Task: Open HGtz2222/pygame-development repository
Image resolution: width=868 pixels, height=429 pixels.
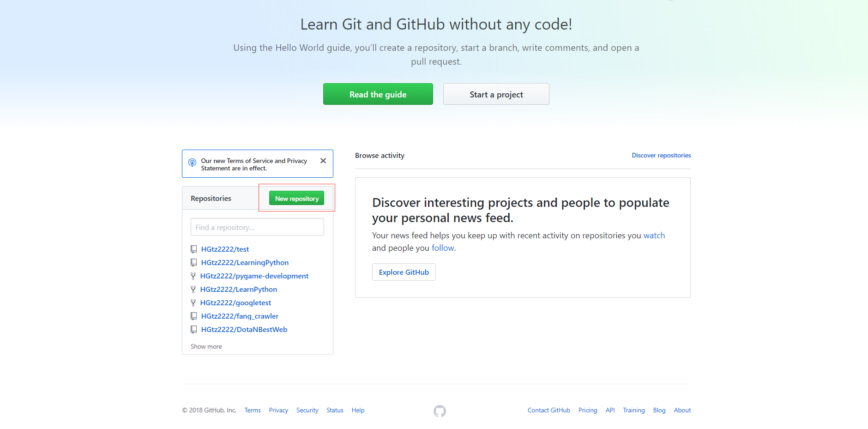Action: [254, 276]
